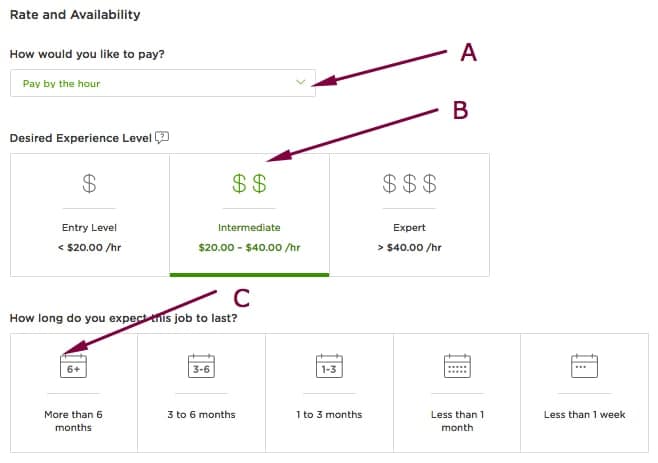The width and height of the screenshot is (658, 463).
Task: Choose the 'Less than 1 week' label
Action: pos(584,414)
